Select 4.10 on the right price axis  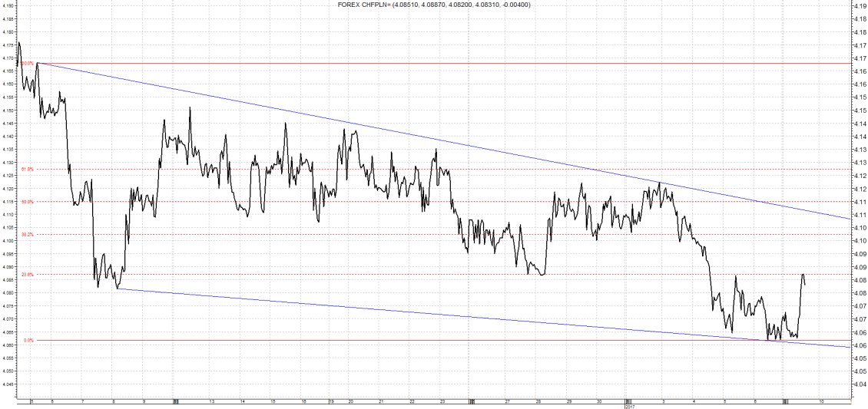pos(860,241)
